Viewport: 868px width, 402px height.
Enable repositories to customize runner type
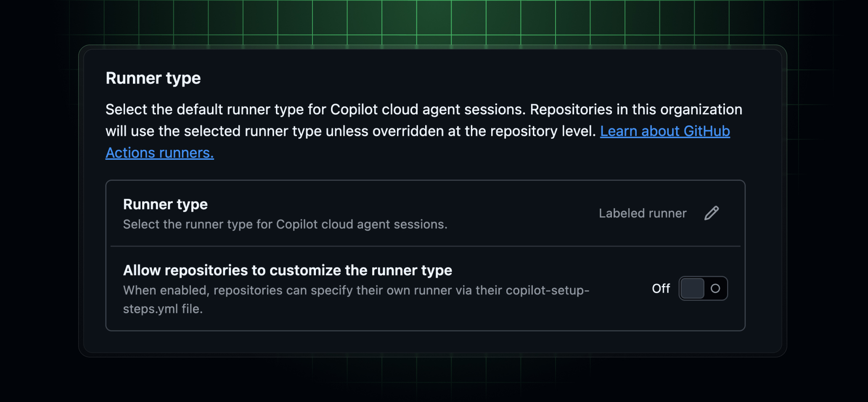703,288
